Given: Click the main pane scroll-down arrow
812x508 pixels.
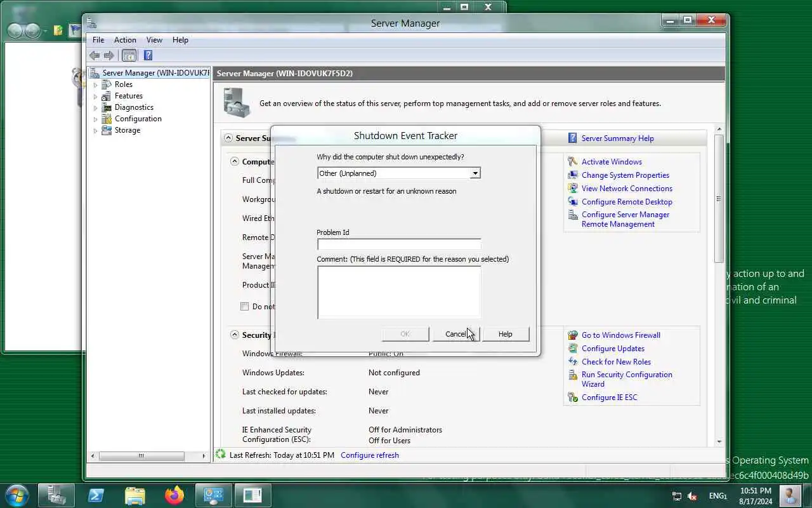Looking at the screenshot, I should (719, 441).
